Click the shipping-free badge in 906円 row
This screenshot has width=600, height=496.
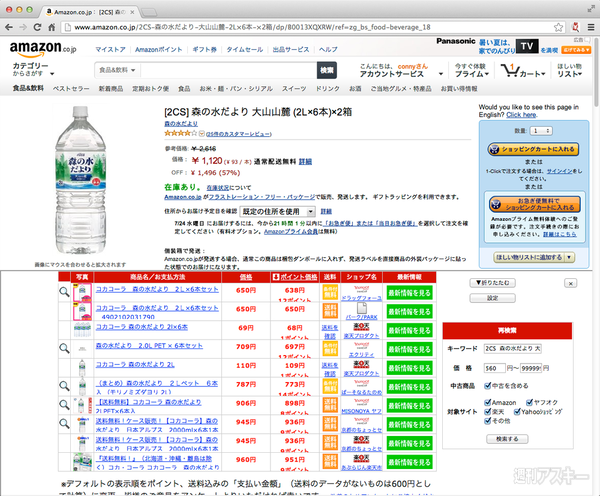tap(330, 405)
